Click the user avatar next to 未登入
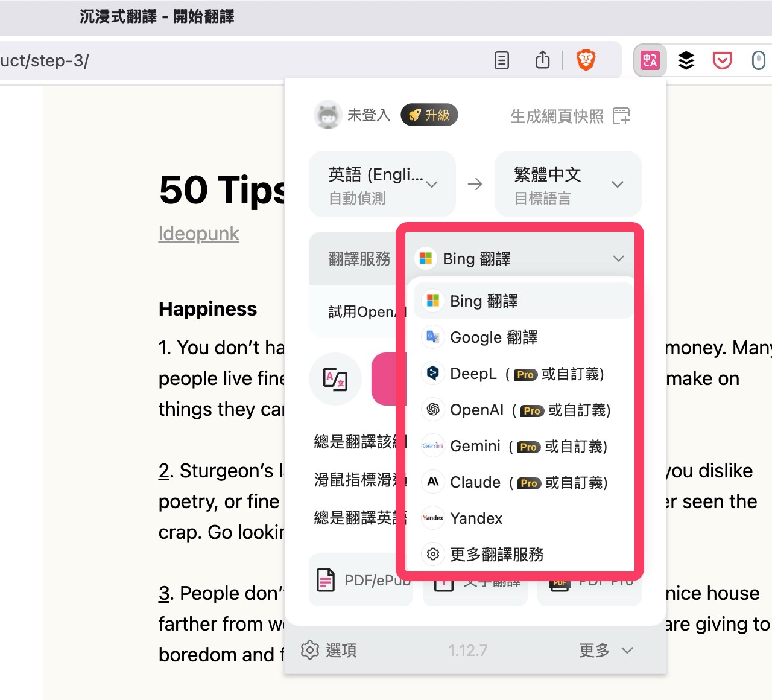Screen dimensions: 772x700 point(328,115)
